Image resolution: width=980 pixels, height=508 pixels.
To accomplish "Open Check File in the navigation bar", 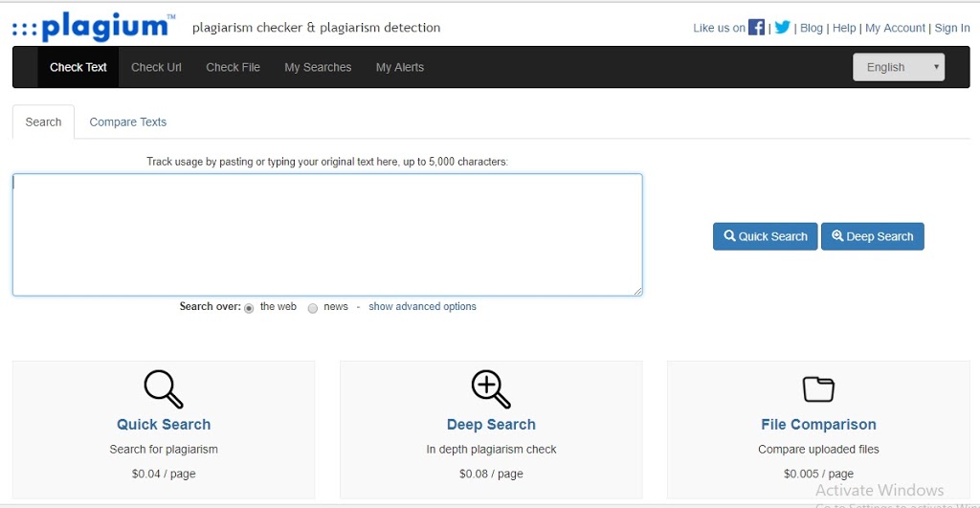I will (234, 67).
